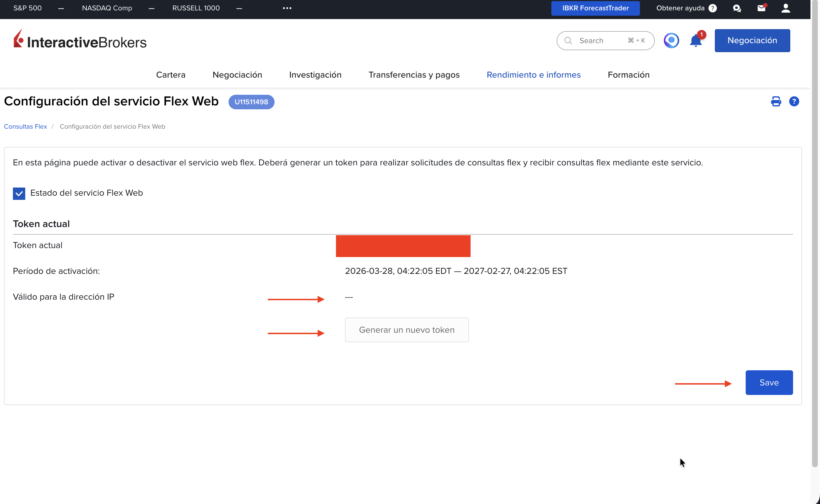Open the Investigación menu

[x=315, y=75]
